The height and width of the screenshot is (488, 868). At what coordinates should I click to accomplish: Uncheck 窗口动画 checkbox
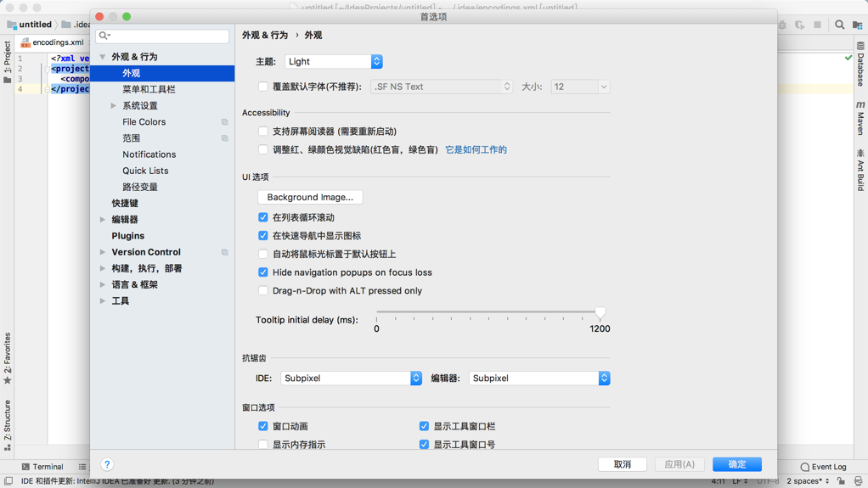point(263,426)
